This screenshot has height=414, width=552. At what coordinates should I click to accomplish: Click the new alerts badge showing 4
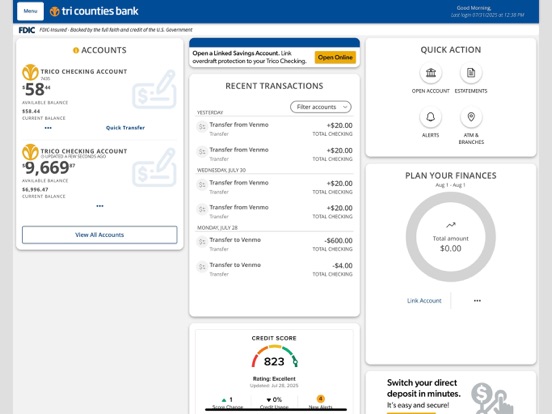(320, 399)
